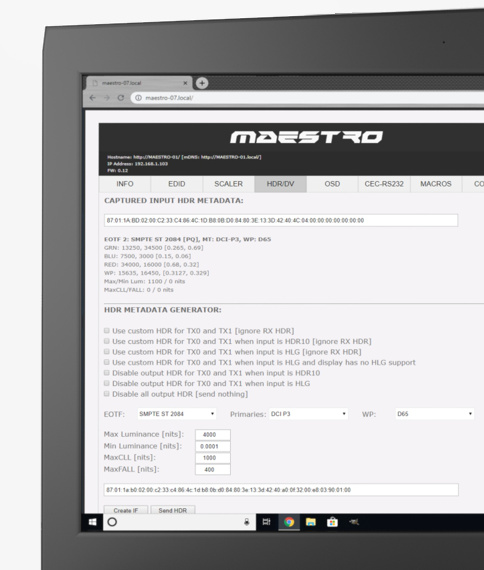Select the HDR/DV tab
Image resolution: width=484 pixels, height=570 pixels.
point(280,184)
